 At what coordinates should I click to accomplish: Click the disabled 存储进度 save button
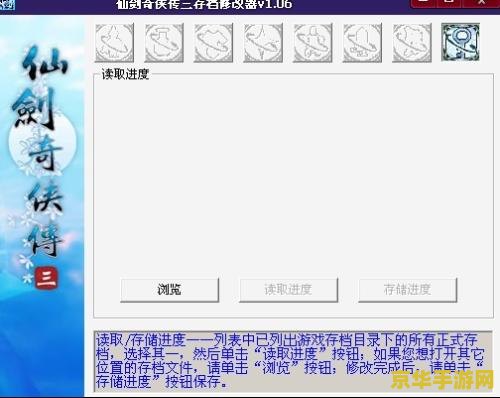tap(407, 290)
